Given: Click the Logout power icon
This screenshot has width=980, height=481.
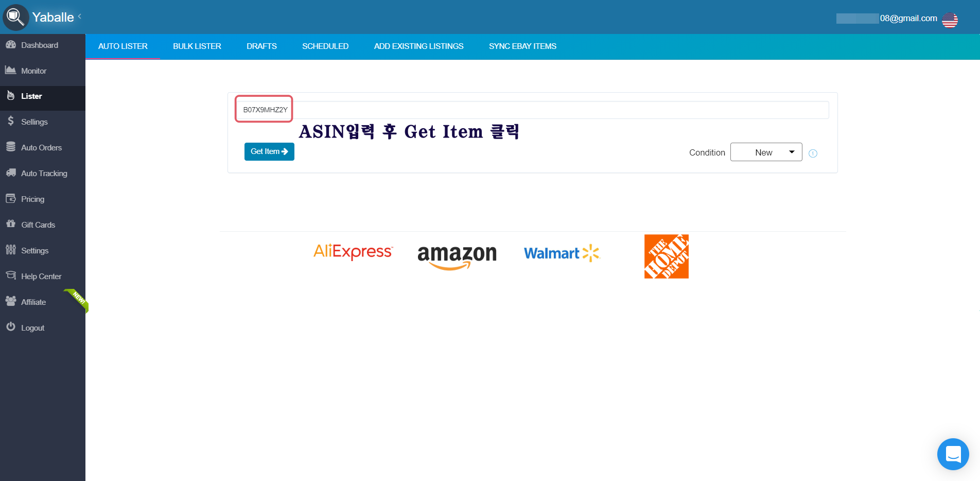Looking at the screenshot, I should [11, 327].
